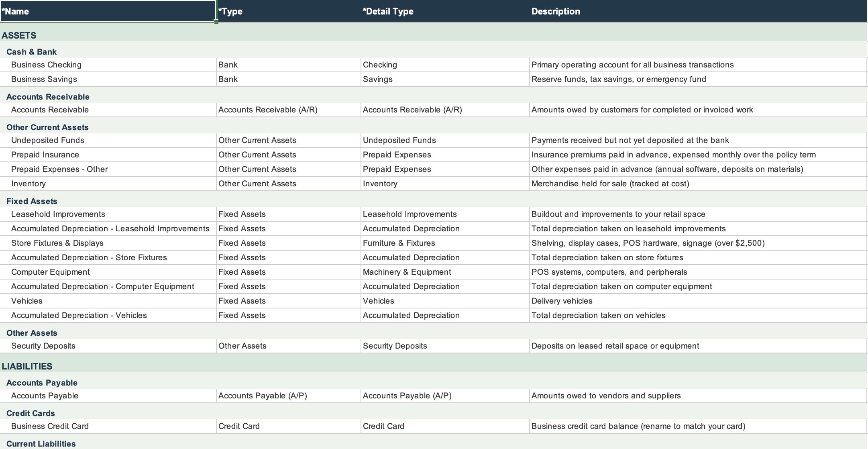The image size is (868, 449).
Task: Click 'Deposits on leased retail space' description
Action: 699,346
